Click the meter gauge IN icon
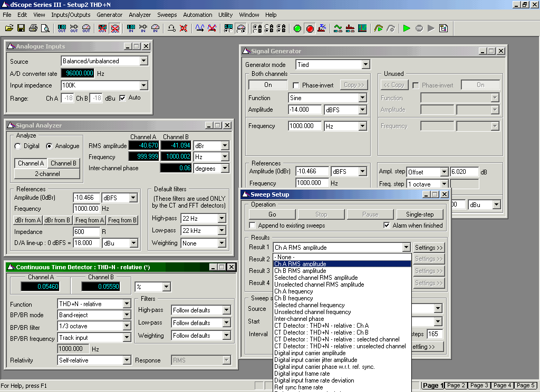Image resolution: width=540 pixels, height=392 pixels. (x=156, y=28)
